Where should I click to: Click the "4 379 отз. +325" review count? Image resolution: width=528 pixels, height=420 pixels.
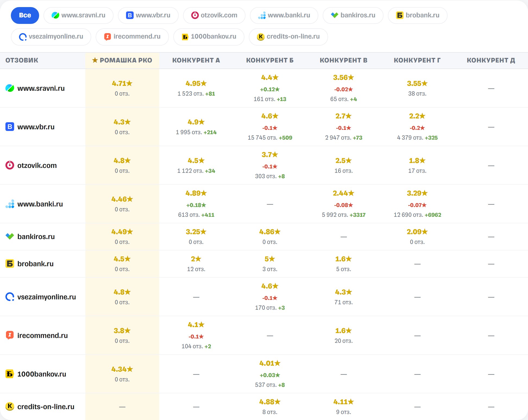pyautogui.click(x=417, y=138)
